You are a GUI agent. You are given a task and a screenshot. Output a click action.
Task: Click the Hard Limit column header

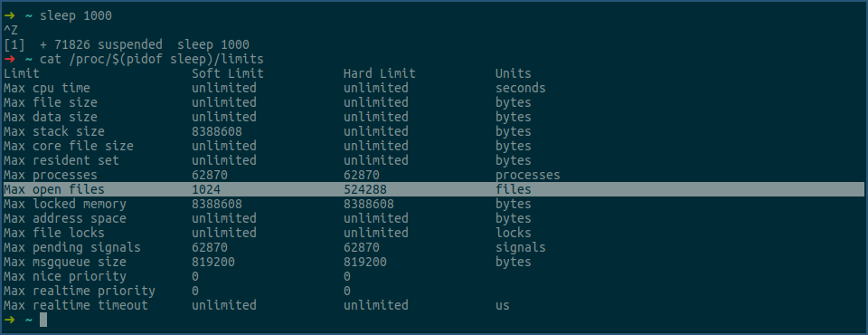379,73
